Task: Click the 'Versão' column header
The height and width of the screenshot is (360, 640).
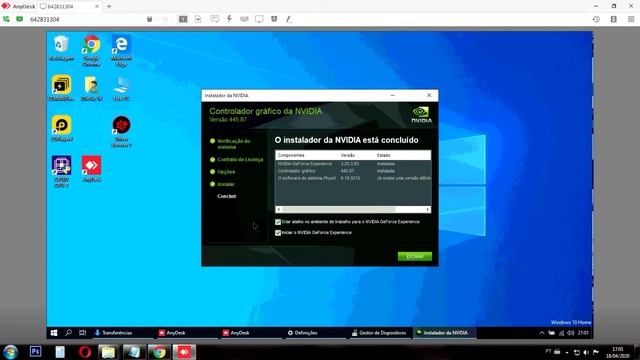Action: pos(348,156)
